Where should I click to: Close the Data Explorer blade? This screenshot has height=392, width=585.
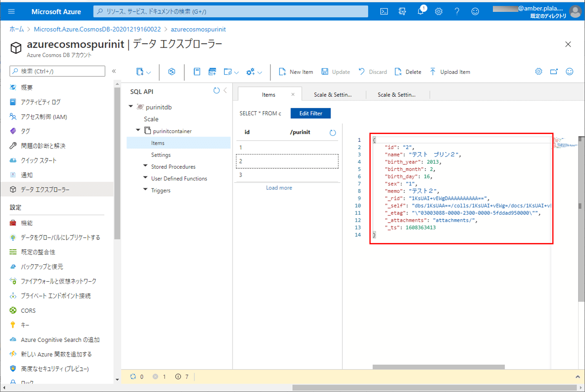coord(568,44)
